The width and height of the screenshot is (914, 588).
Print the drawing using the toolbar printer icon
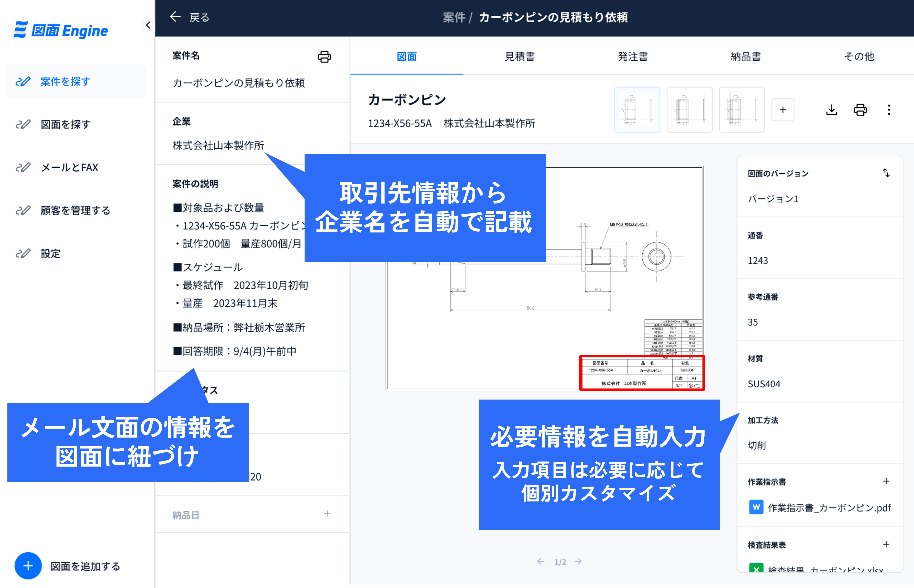click(860, 110)
